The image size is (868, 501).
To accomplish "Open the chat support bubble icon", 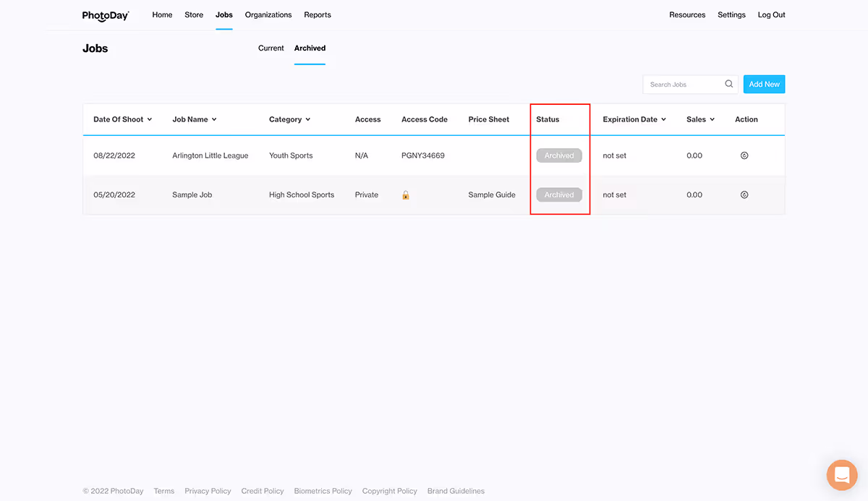I will click(842, 475).
